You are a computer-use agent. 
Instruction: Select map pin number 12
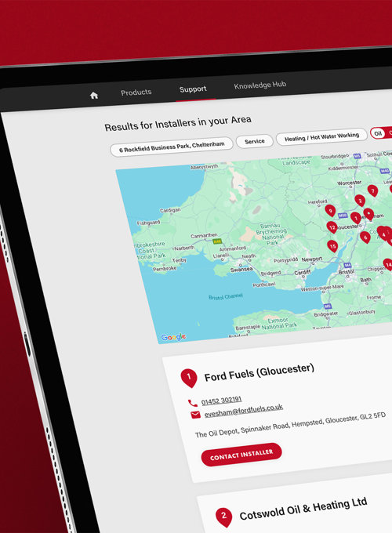tap(332, 227)
